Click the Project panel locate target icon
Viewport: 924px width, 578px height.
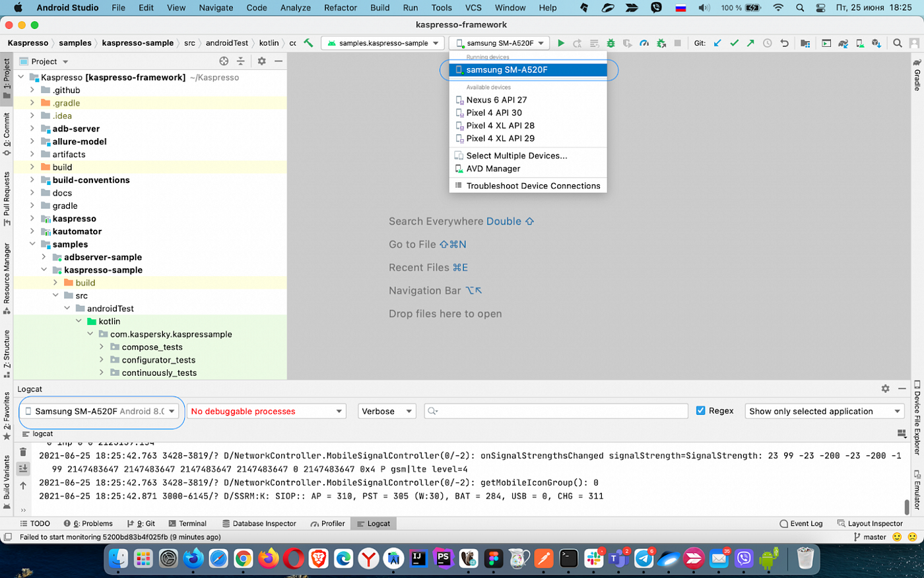224,61
